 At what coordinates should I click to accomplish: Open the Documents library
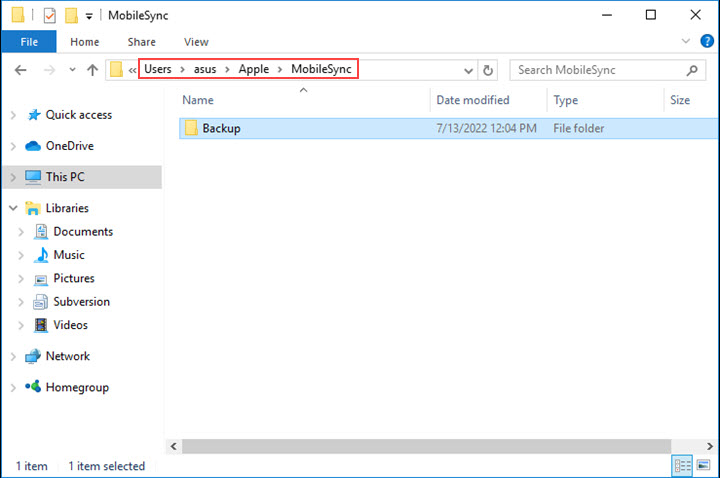coord(83,231)
